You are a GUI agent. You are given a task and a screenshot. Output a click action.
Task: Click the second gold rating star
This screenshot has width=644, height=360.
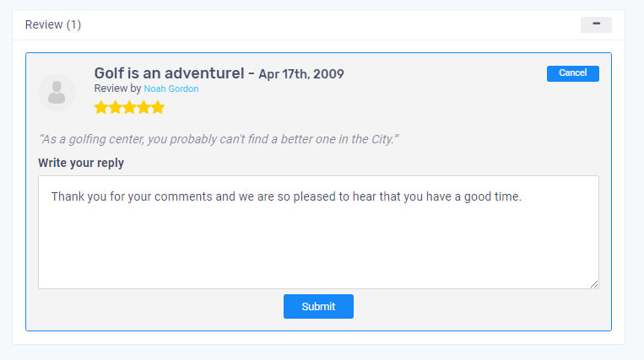click(116, 107)
